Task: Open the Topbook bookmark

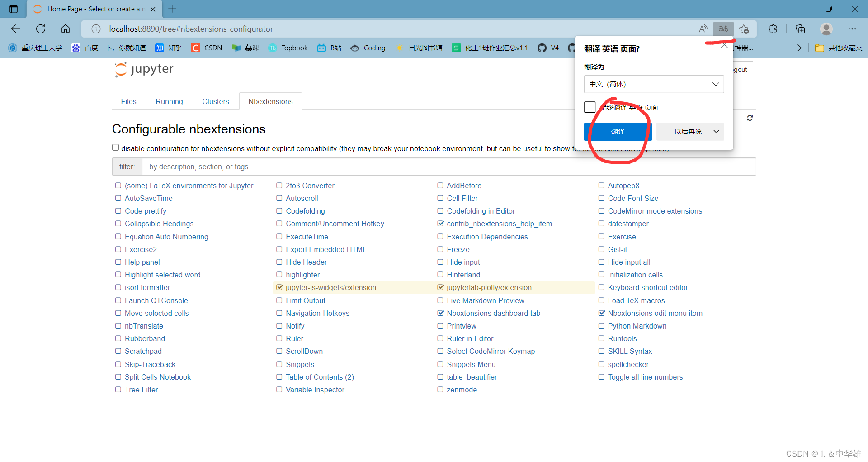Action: click(288, 48)
